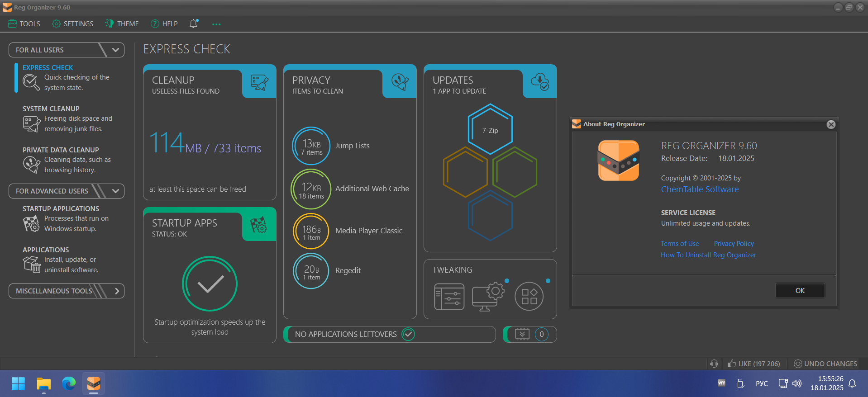The height and width of the screenshot is (397, 868).
Task: Click UNDO CHANGES in status bar
Action: 825,364
